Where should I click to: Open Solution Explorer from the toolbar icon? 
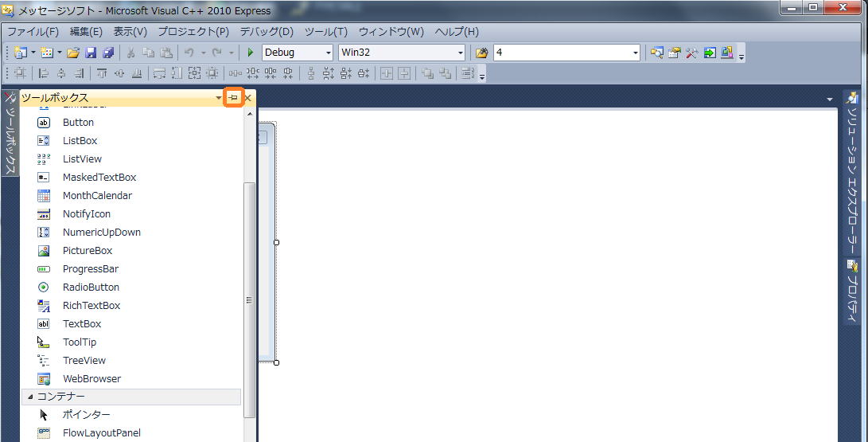[657, 53]
